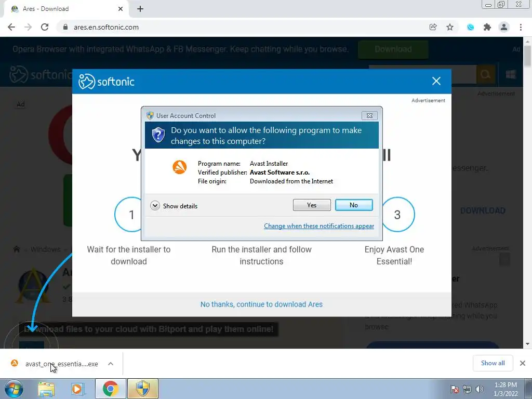Click the browser forward arrow
Image resolution: width=532 pixels, height=399 pixels.
click(x=28, y=27)
